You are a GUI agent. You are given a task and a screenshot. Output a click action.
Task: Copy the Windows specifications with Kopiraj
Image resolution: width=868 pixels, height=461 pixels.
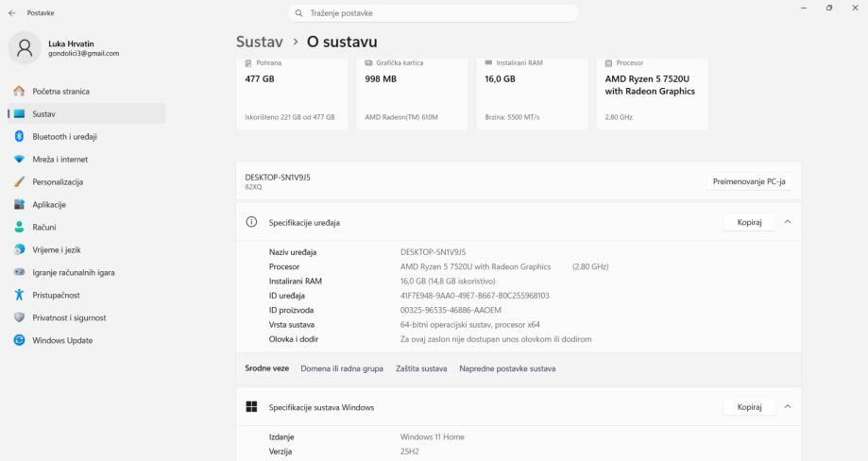click(x=749, y=407)
